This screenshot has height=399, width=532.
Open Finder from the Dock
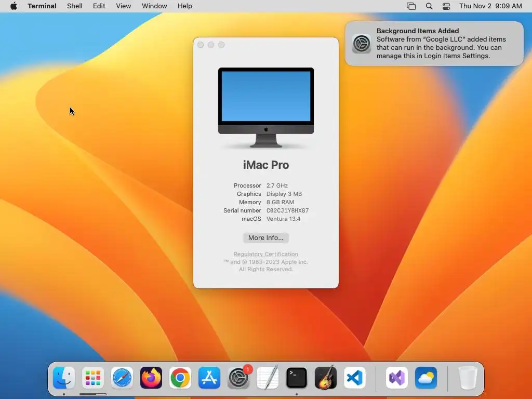[x=64, y=378]
